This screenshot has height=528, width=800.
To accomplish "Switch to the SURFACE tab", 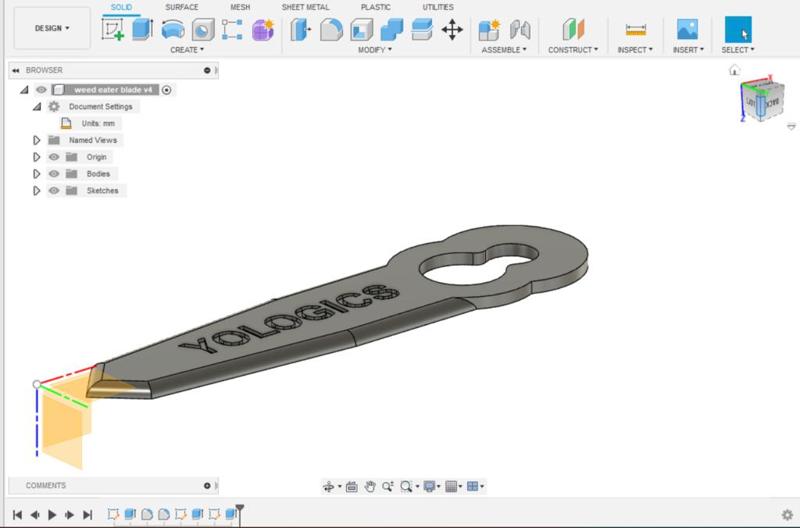I will click(x=182, y=7).
